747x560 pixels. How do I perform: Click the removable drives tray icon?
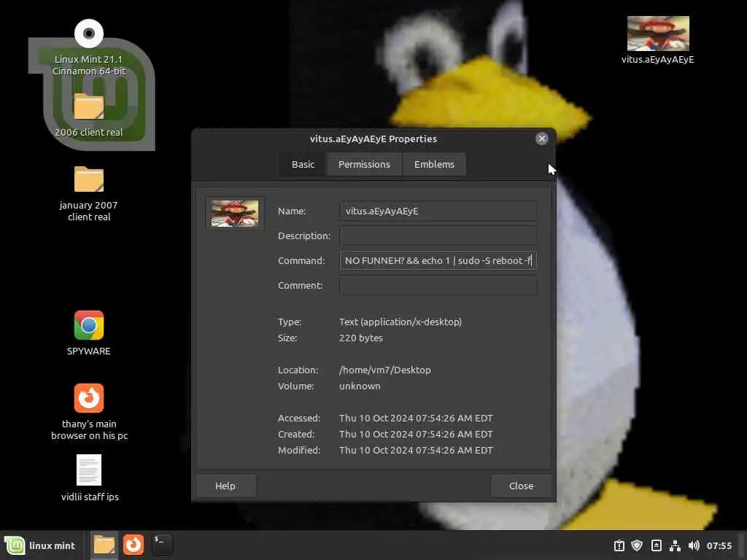coord(656,545)
